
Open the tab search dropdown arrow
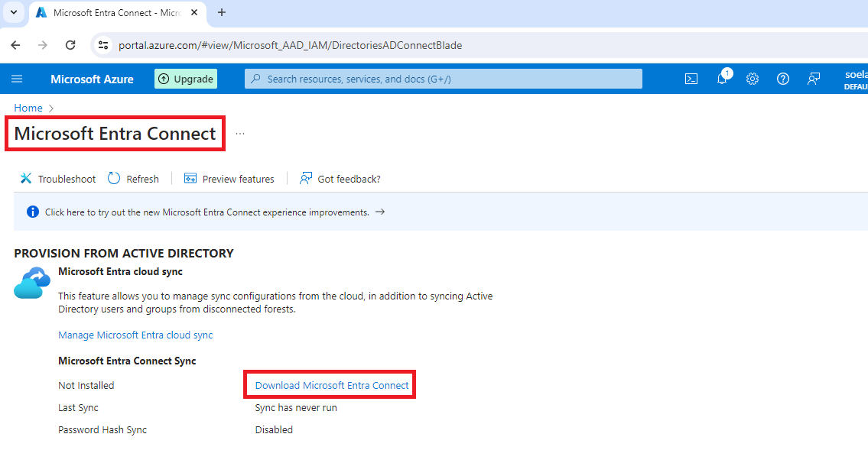[14, 12]
